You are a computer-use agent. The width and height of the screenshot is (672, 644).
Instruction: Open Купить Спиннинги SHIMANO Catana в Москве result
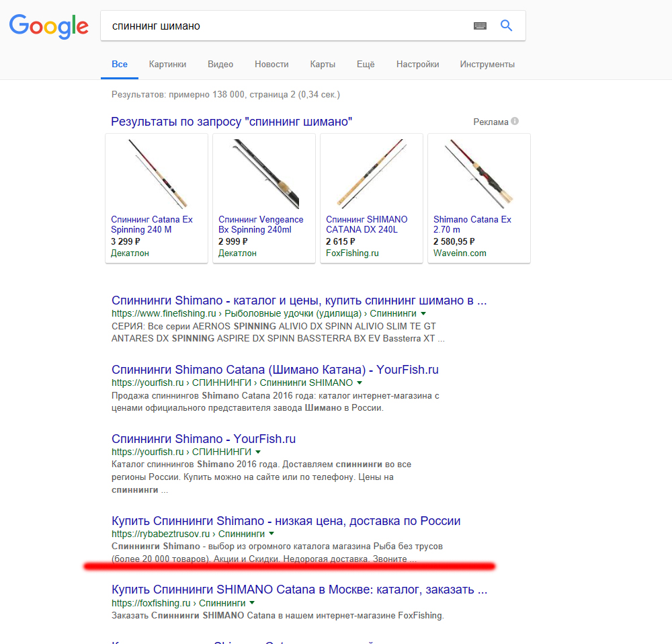click(x=300, y=590)
